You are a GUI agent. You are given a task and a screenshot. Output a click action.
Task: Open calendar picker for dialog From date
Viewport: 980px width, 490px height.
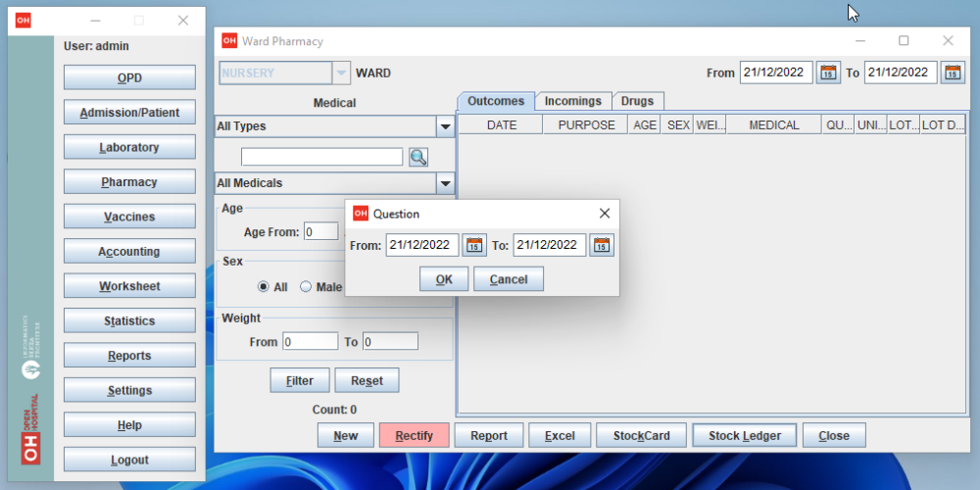click(474, 245)
